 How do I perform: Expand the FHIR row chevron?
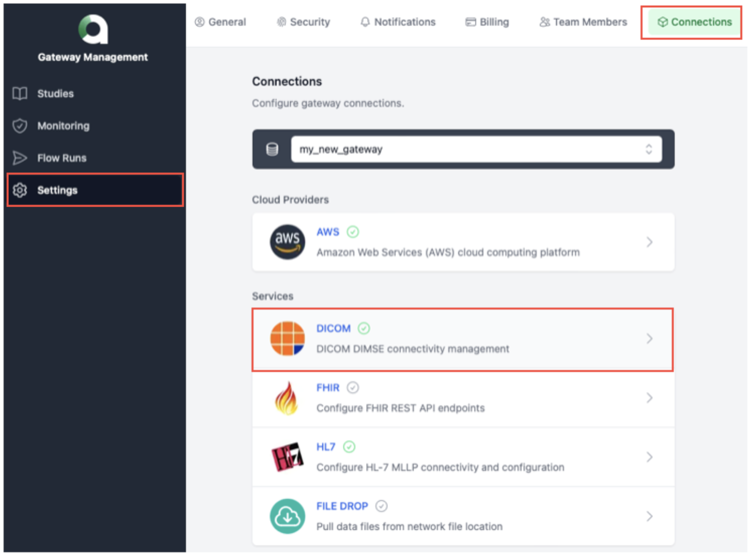tap(649, 398)
